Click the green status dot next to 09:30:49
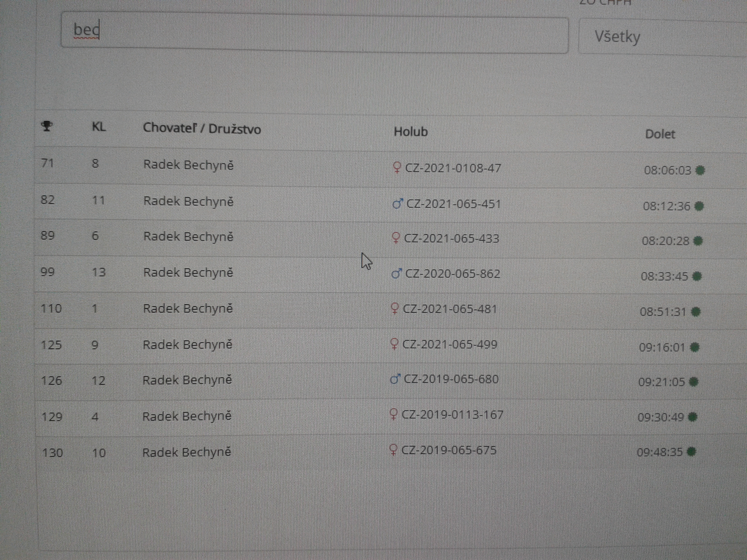Screen dimensions: 747x560 tap(692, 417)
